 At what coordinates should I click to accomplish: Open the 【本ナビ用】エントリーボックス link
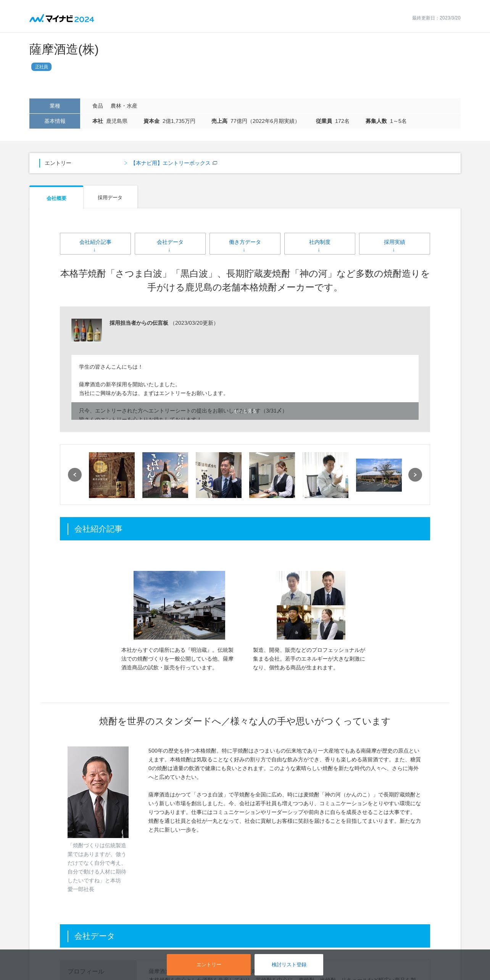[171, 163]
